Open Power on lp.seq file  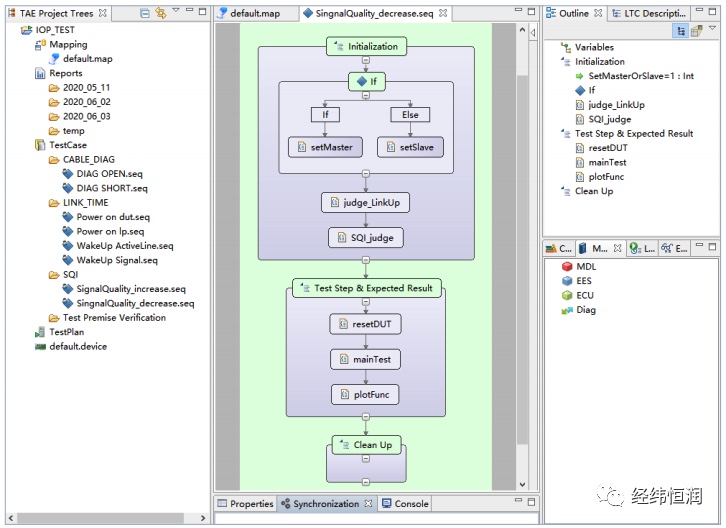click(104, 232)
